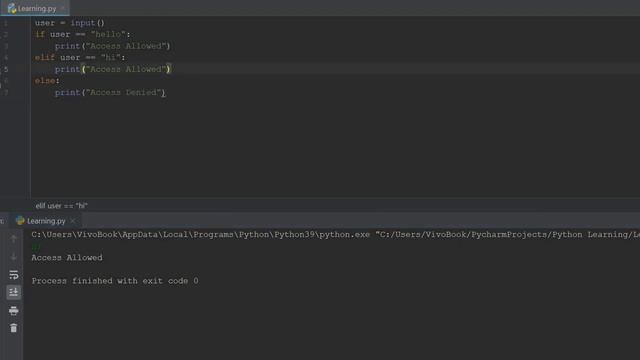Open the Learning.py editor tab
Screen dimensions: 640x360
(35, 8)
